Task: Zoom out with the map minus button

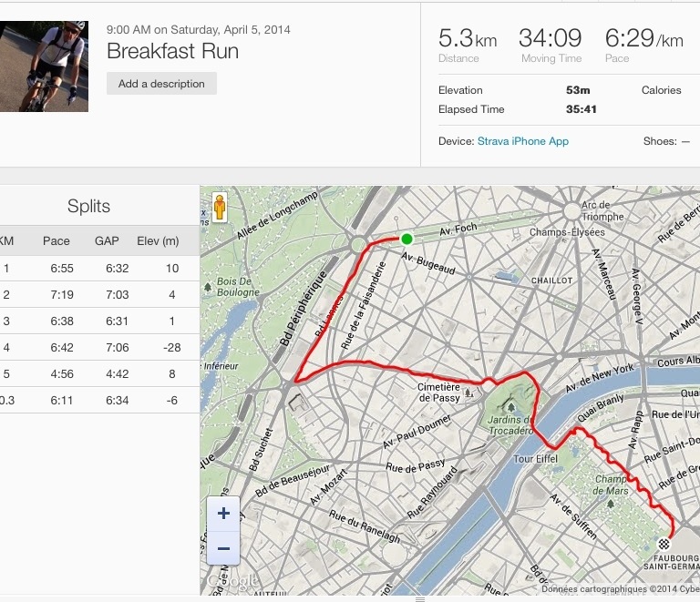Action: (223, 548)
